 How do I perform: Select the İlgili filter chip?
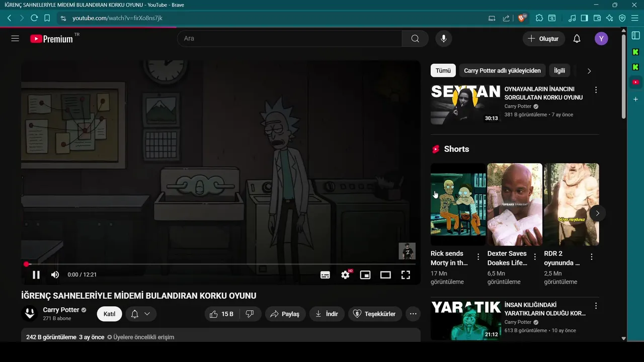559,71
